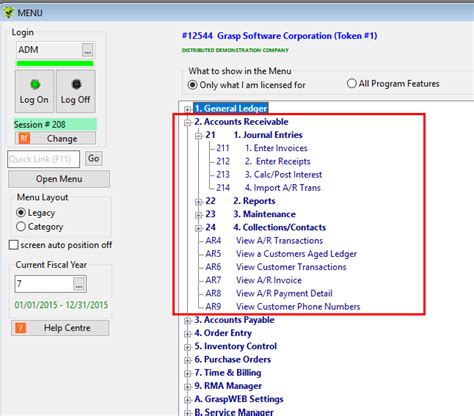Open the Current Fiscal Year ellipsis selector
Image resolution: width=474 pixels, height=416 pixels.
(79, 284)
